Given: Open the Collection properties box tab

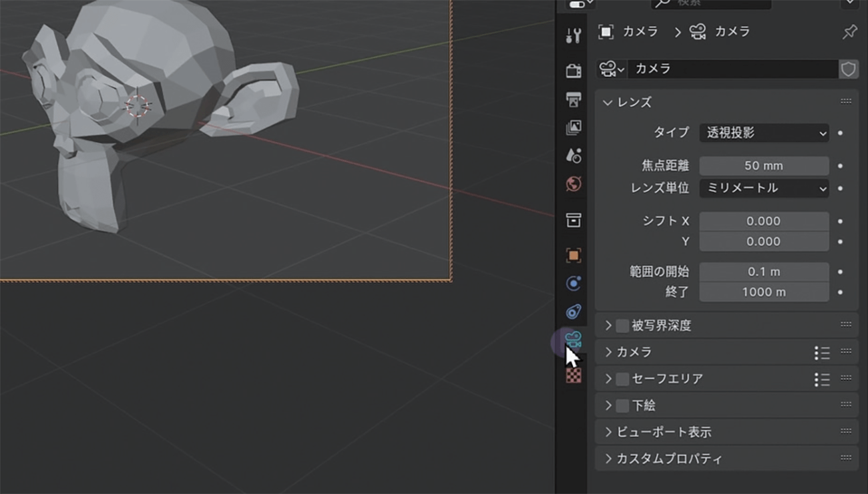Looking at the screenshot, I should 573,220.
